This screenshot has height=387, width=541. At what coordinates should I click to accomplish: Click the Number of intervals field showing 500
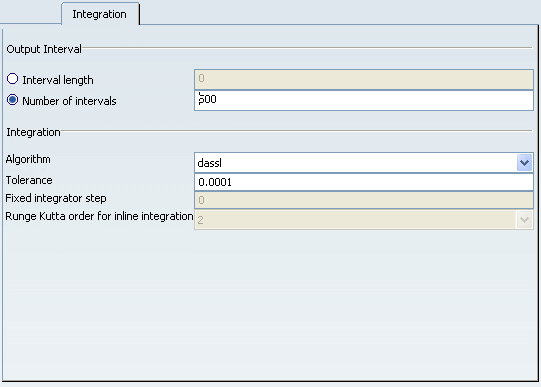[x=364, y=100]
